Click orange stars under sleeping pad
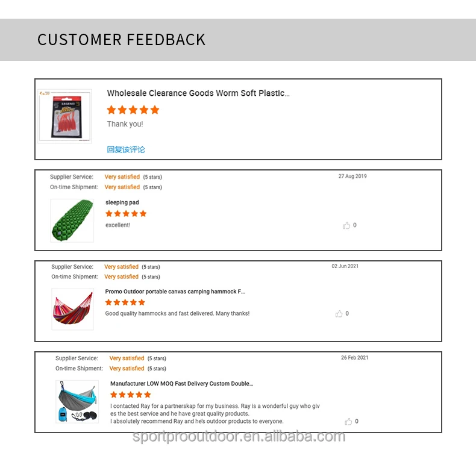Screen dimensions: 476x450 click(126, 214)
